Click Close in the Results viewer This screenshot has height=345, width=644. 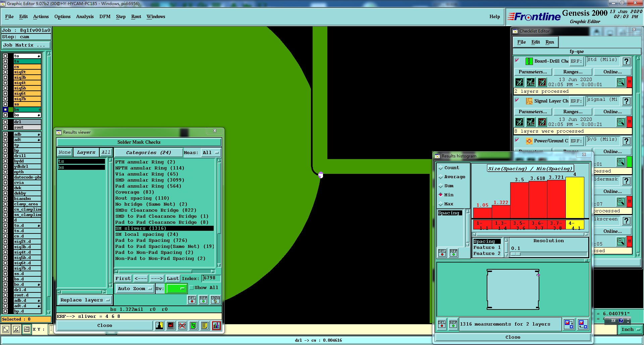(105, 326)
